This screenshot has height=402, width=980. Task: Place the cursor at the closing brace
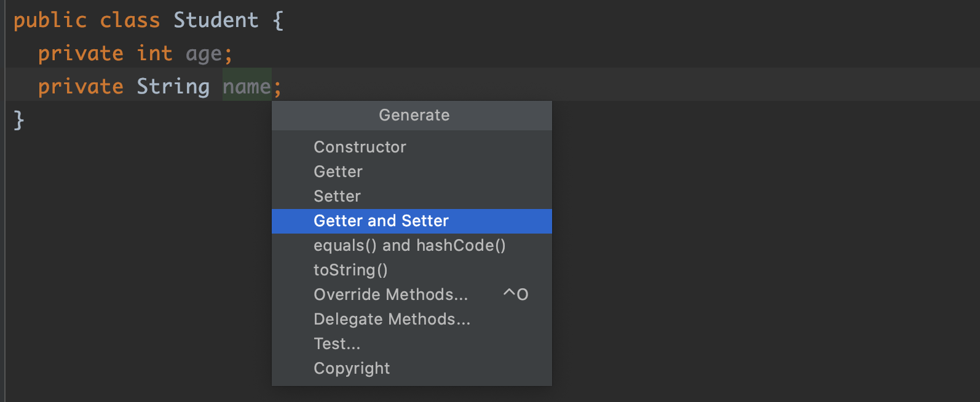pyautogui.click(x=18, y=120)
